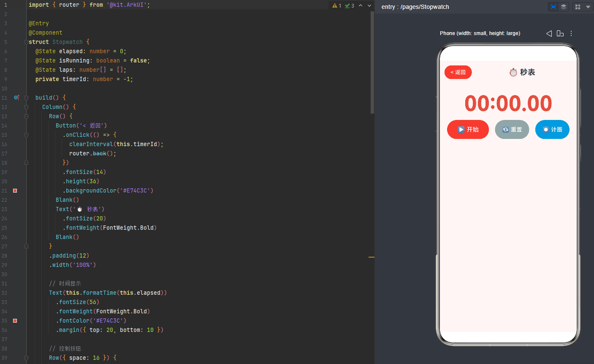Click the .fontSize(56) call

(x=78, y=302)
